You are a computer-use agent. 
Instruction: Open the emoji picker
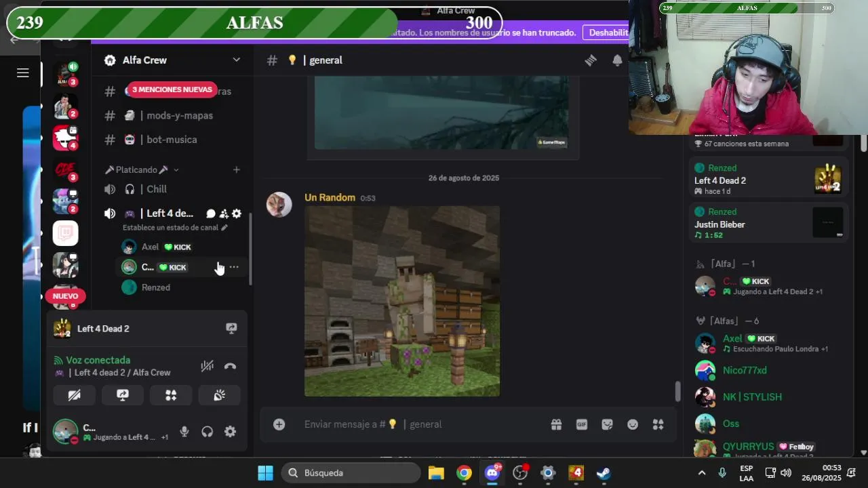click(633, 424)
